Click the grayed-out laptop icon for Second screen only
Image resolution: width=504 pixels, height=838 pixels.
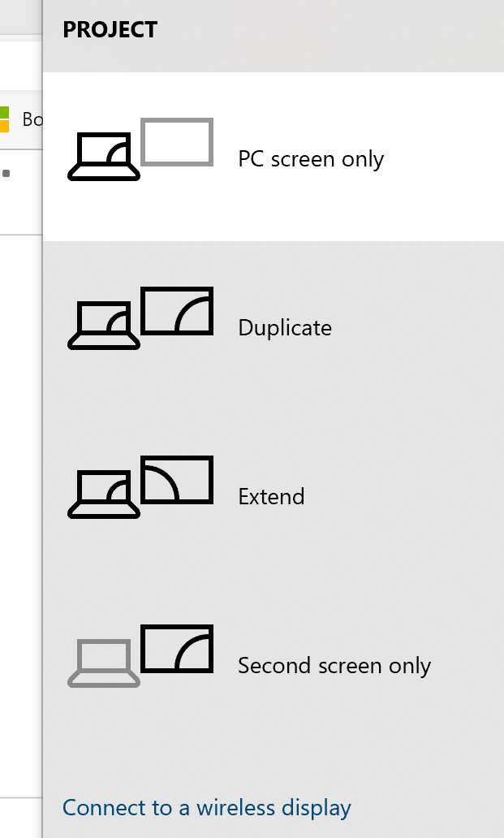coord(104,659)
